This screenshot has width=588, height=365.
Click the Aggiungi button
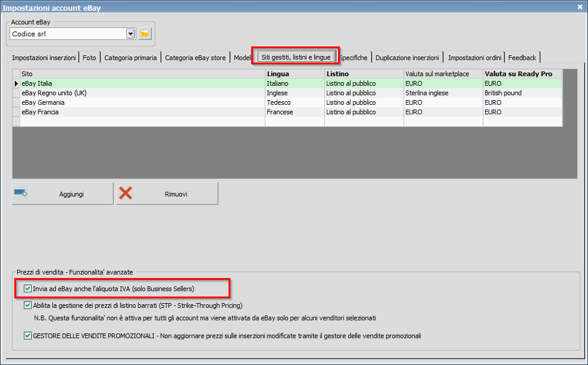(x=62, y=194)
